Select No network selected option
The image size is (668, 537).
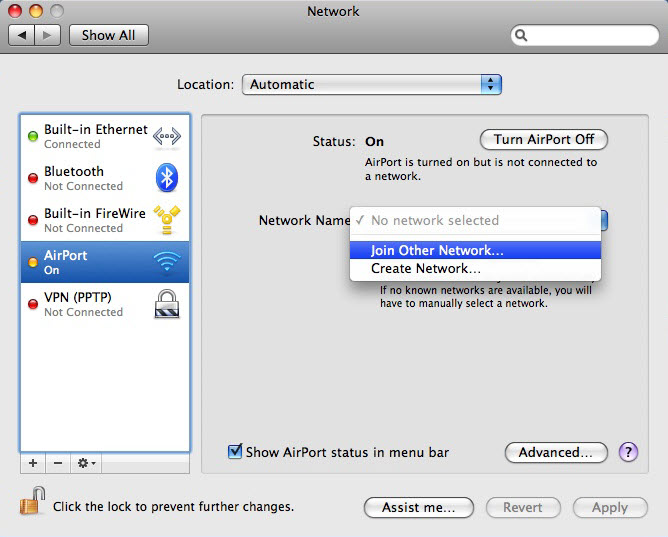(x=434, y=220)
